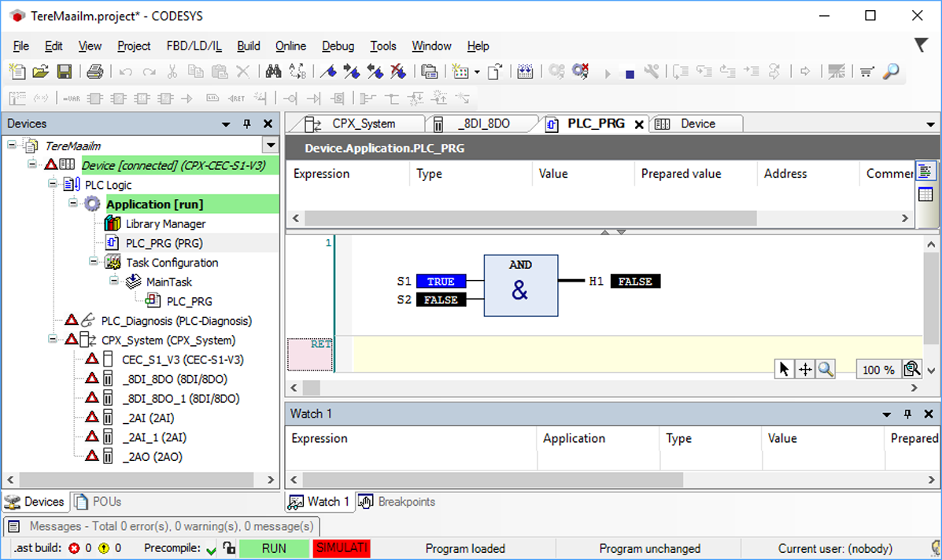
Task: Open the Online menu
Action: [290, 46]
